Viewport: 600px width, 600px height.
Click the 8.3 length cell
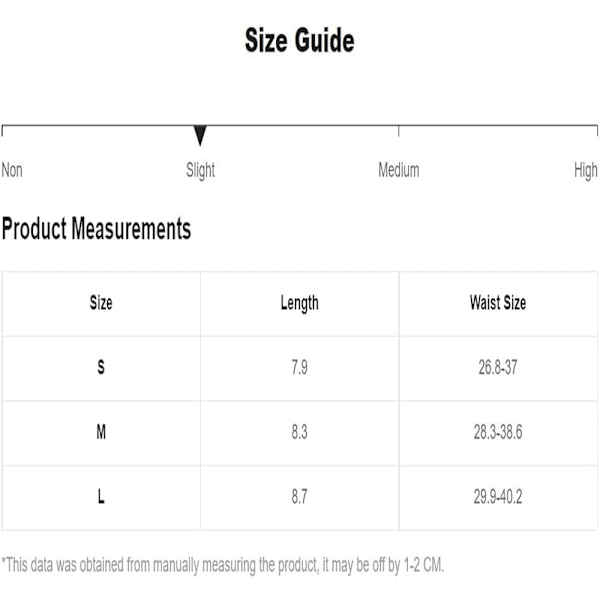(300, 432)
